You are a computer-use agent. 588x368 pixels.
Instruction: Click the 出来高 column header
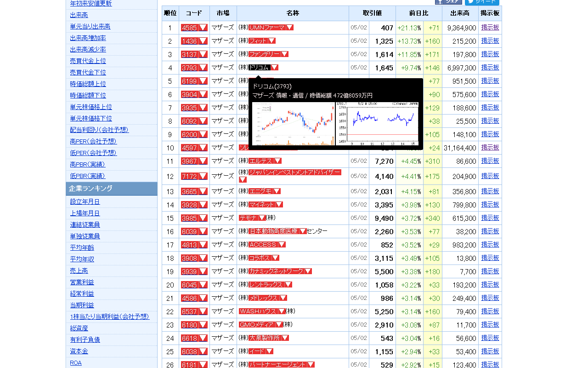pyautogui.click(x=460, y=13)
